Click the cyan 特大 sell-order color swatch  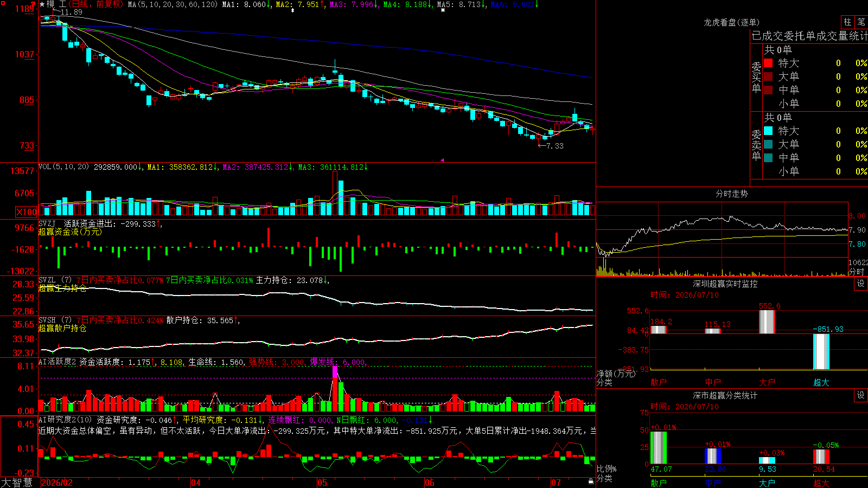[x=768, y=131]
